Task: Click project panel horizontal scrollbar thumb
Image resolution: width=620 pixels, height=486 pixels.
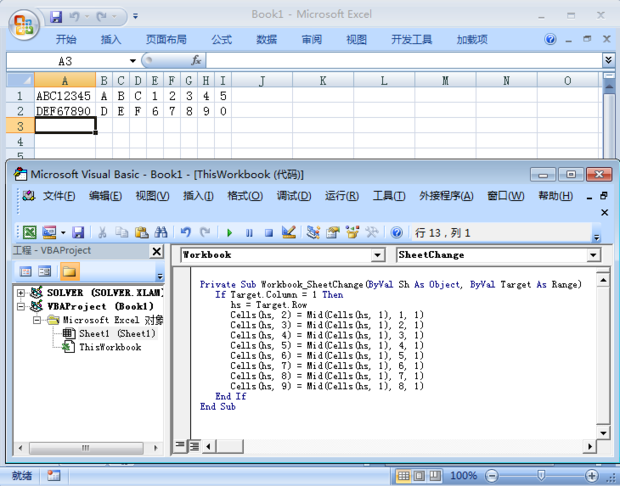Action: [86, 448]
